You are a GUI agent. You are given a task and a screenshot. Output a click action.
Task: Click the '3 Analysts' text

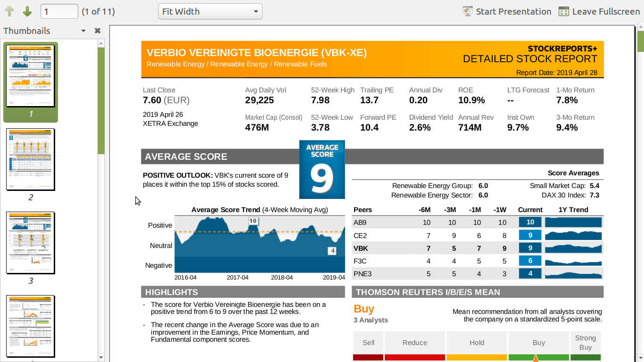coord(371,320)
